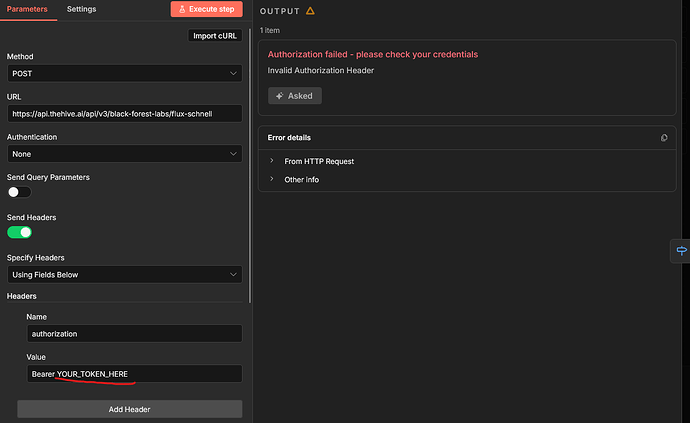The height and width of the screenshot is (423, 690).
Task: Expand the From HTTP Request section
Action: click(318, 161)
